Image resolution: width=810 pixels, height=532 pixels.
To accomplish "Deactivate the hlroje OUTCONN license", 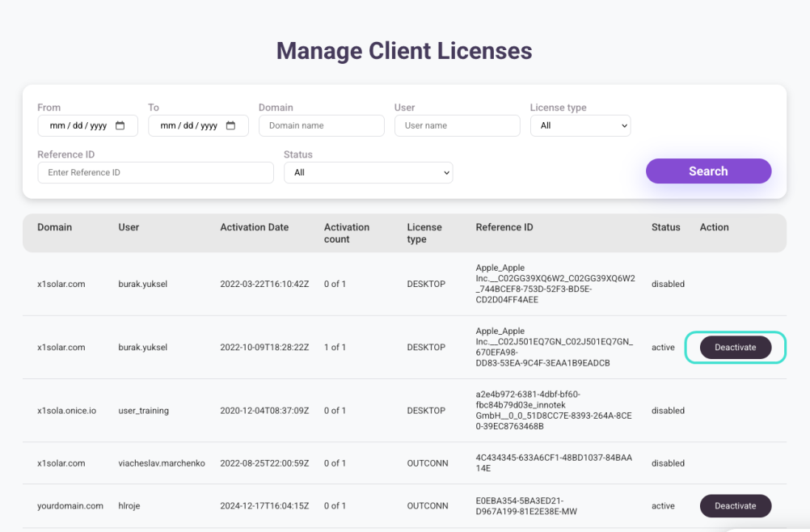I will tap(735, 506).
